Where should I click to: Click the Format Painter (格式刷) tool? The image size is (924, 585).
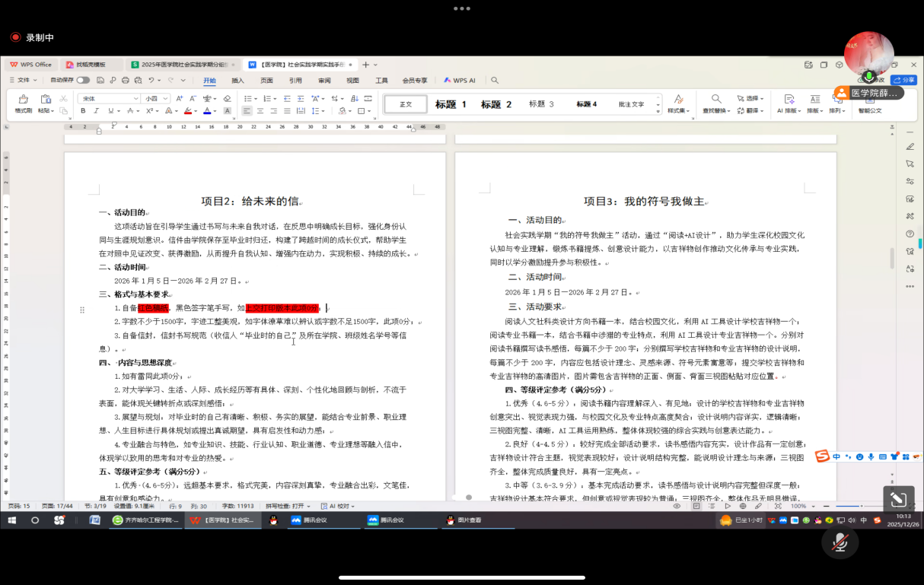23,104
